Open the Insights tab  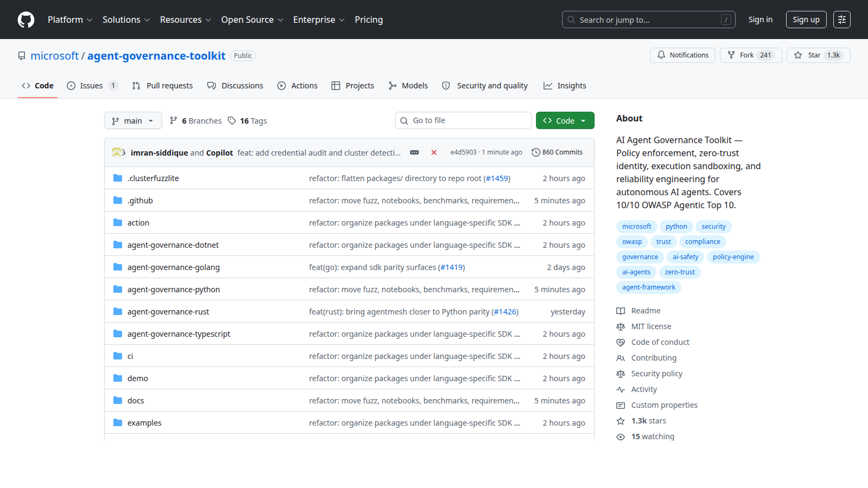[x=565, y=86]
